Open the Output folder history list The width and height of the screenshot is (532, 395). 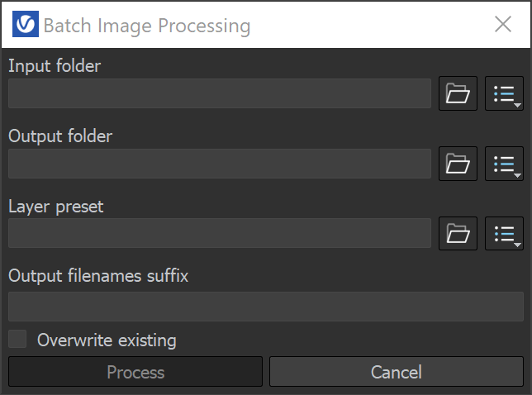coord(504,164)
